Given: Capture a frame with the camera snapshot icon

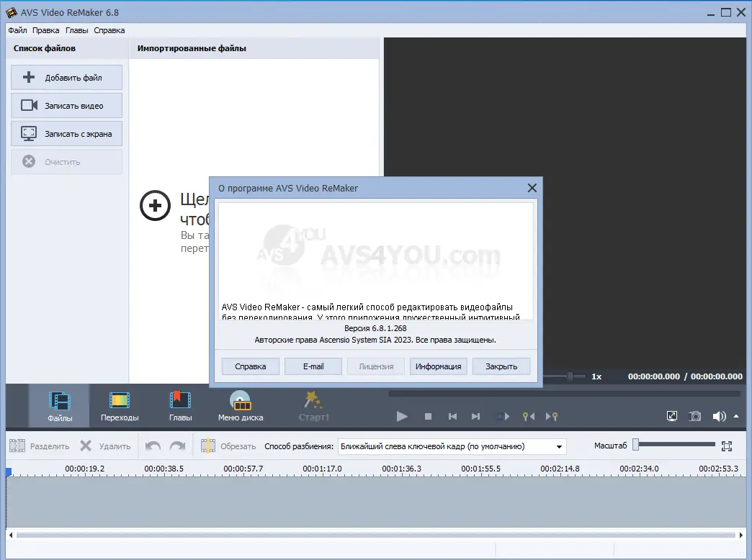Looking at the screenshot, I should 694,416.
